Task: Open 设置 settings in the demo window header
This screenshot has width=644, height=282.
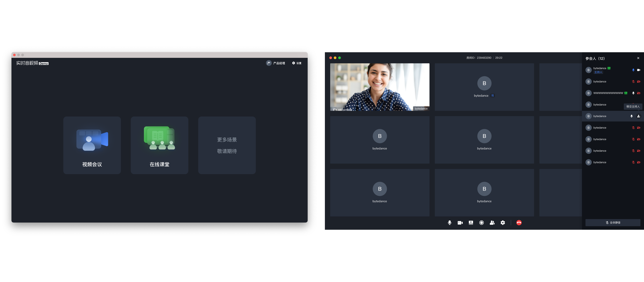Action: pyautogui.click(x=297, y=63)
